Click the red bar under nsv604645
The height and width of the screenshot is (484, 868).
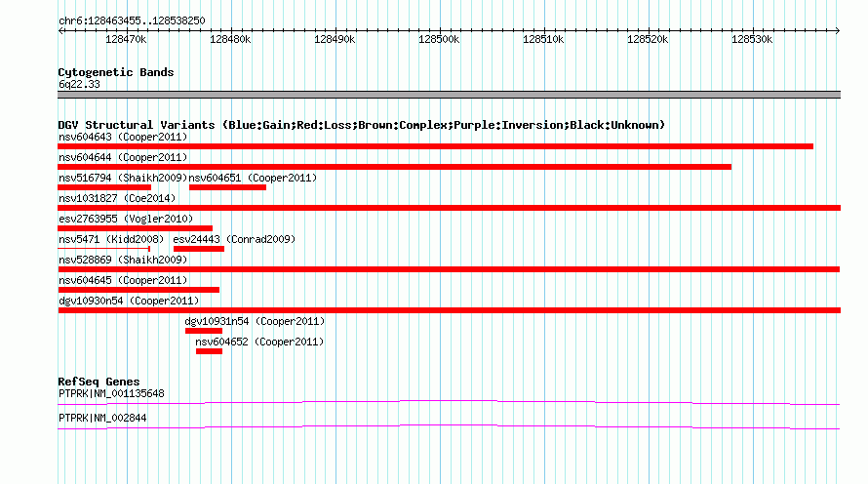(x=138, y=290)
